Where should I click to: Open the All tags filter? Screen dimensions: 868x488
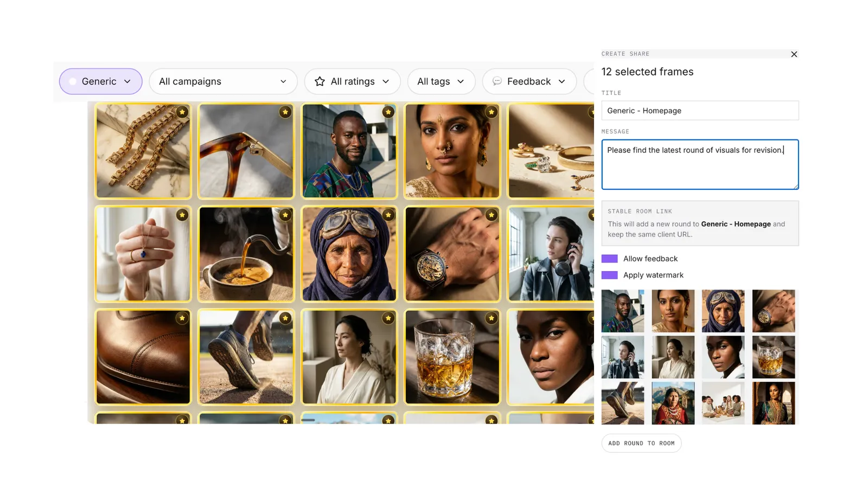pyautogui.click(x=441, y=81)
